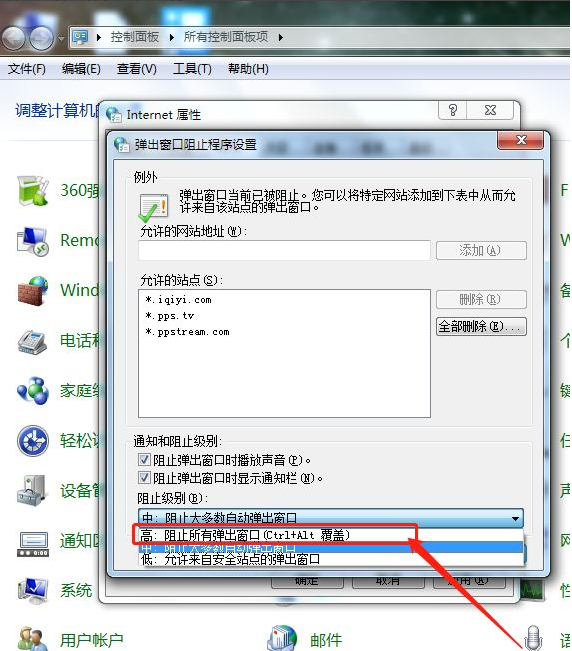
Task: Open the phone and modem icon
Action: (33, 340)
